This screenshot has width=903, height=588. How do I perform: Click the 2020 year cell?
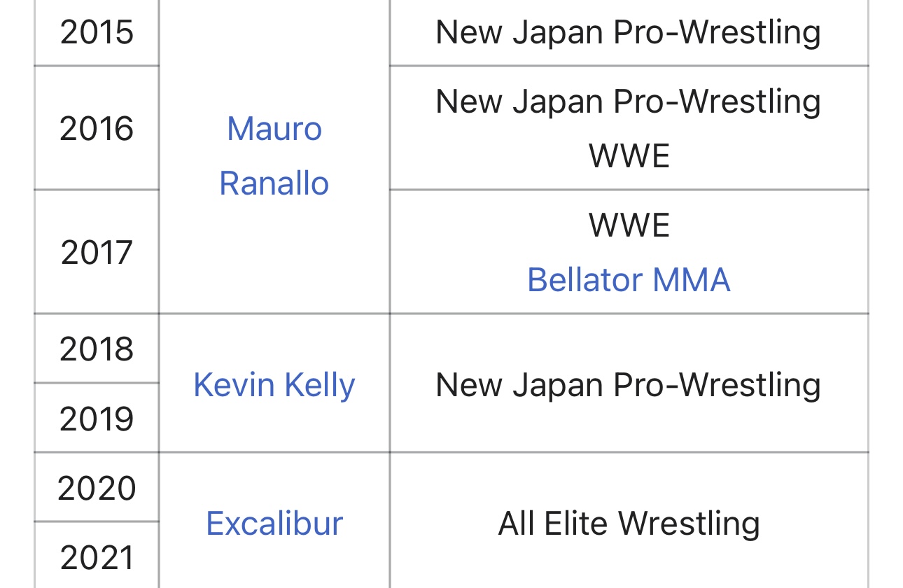pos(97,488)
